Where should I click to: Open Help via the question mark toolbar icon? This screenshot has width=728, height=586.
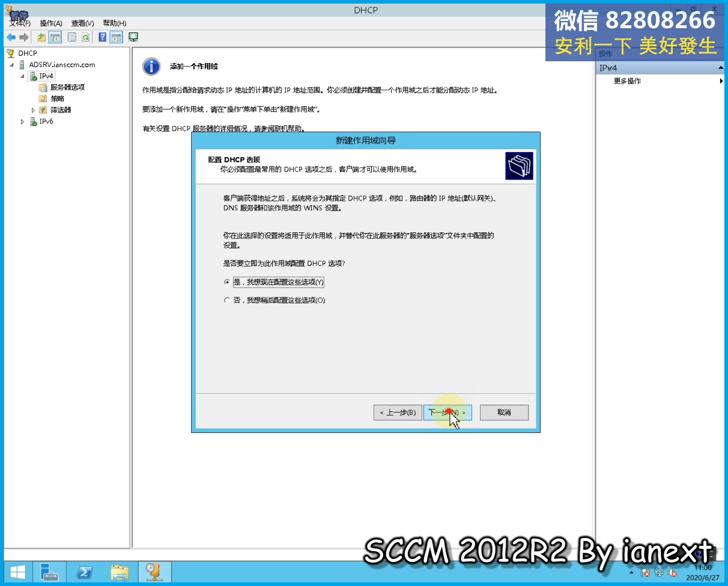(x=103, y=37)
